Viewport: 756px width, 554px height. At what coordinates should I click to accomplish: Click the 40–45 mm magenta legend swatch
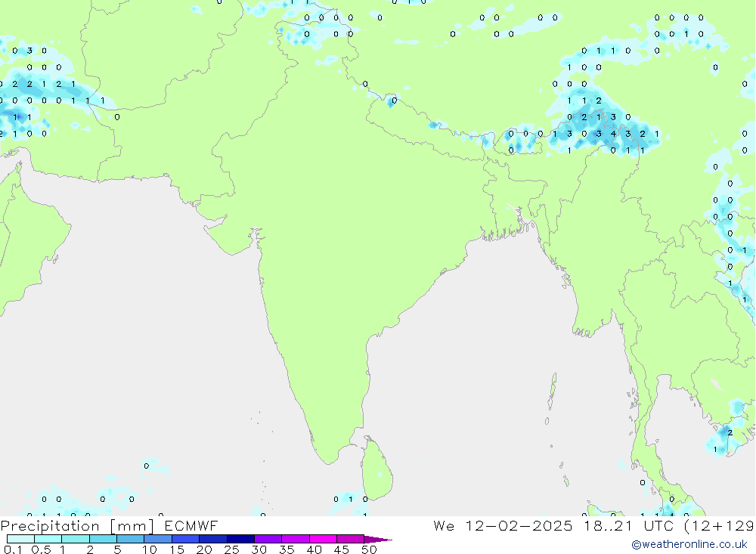point(323,539)
